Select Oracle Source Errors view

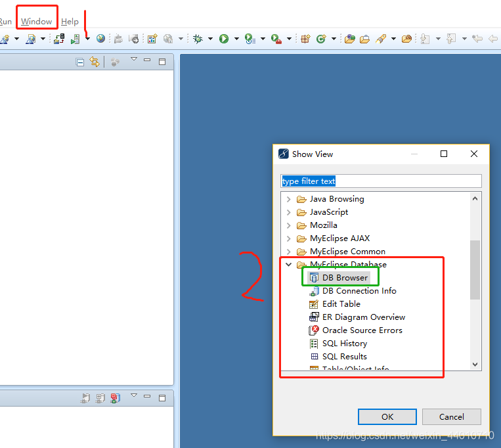pyautogui.click(x=356, y=330)
